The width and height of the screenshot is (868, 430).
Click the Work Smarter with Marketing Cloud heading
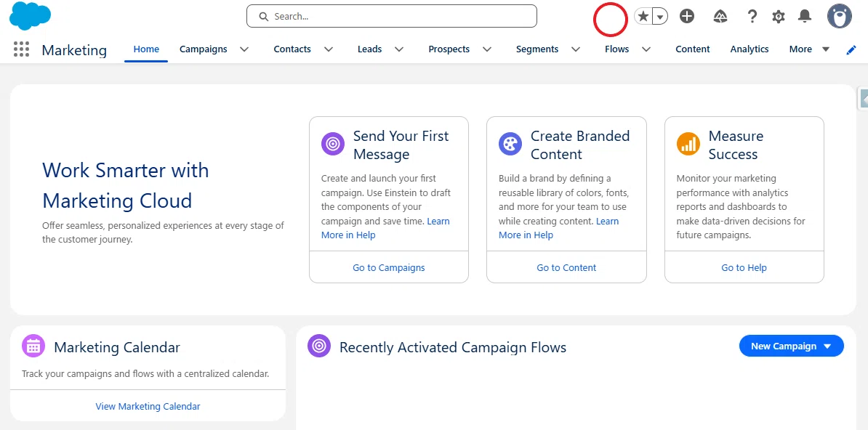(x=126, y=184)
